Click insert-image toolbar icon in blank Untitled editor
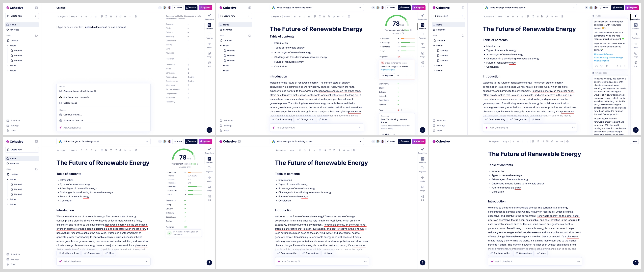Viewport: 644px width, 272px height. [x=136, y=16]
